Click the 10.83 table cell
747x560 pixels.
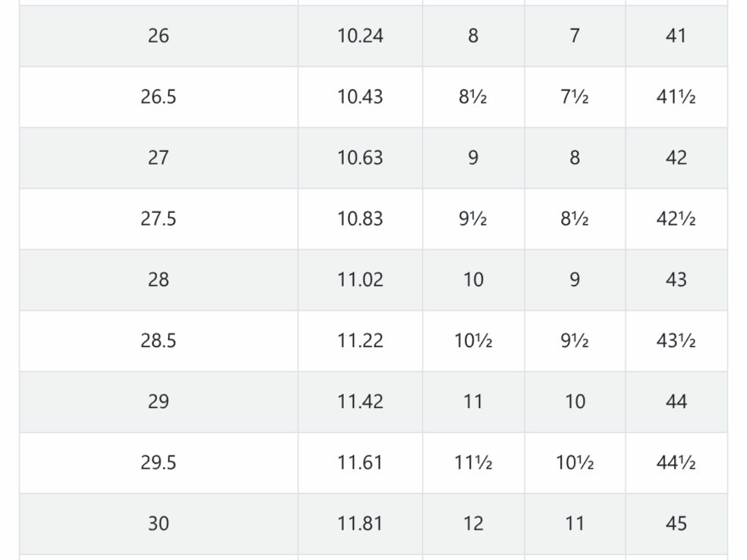(360, 219)
